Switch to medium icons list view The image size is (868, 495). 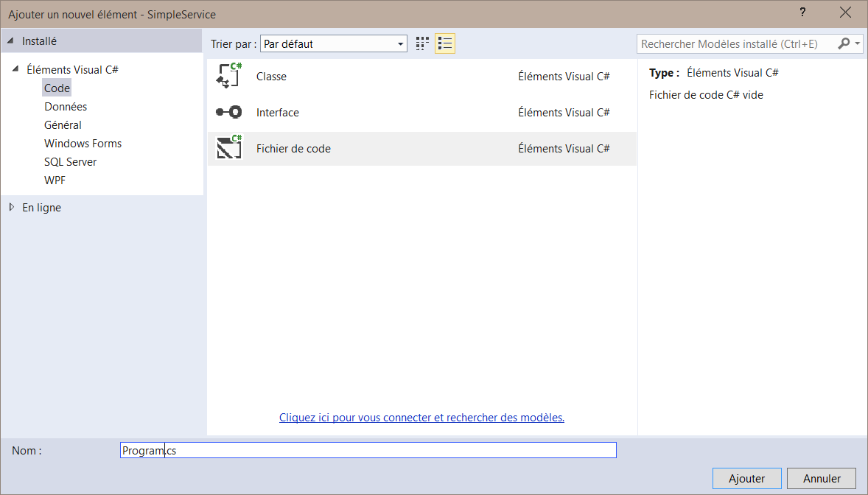444,44
